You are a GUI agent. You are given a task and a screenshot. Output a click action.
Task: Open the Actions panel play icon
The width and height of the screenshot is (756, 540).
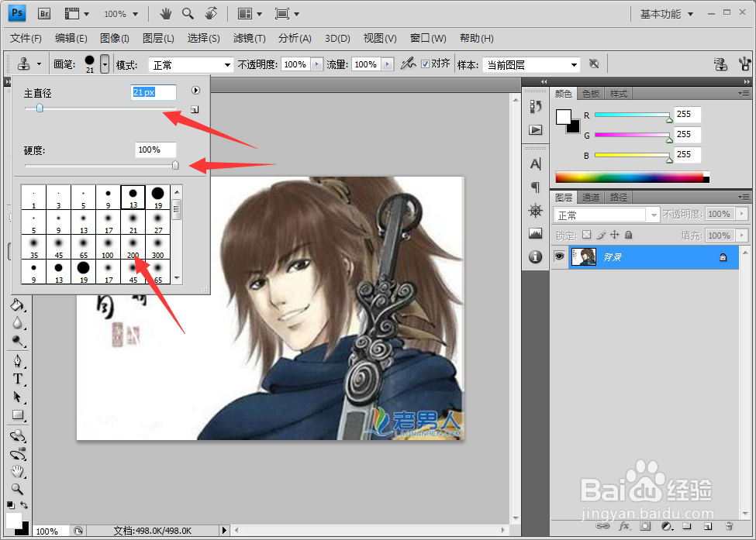tap(535, 129)
